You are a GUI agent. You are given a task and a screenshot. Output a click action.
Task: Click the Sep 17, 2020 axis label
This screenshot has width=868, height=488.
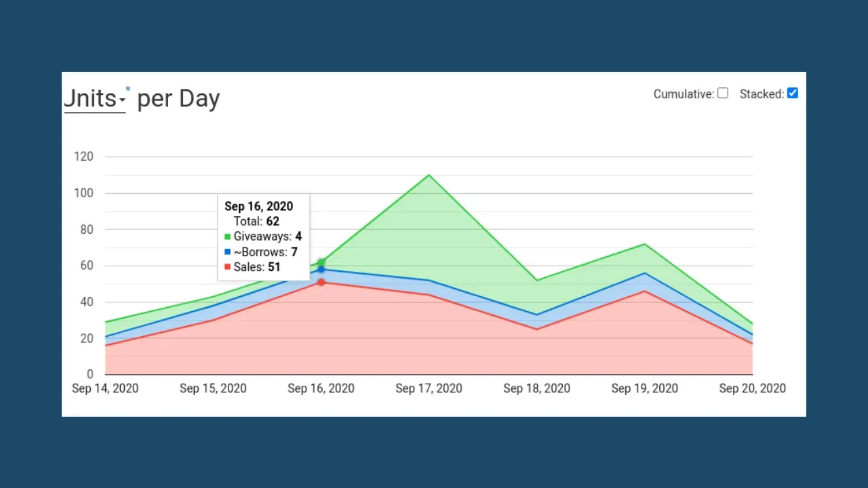pos(429,388)
